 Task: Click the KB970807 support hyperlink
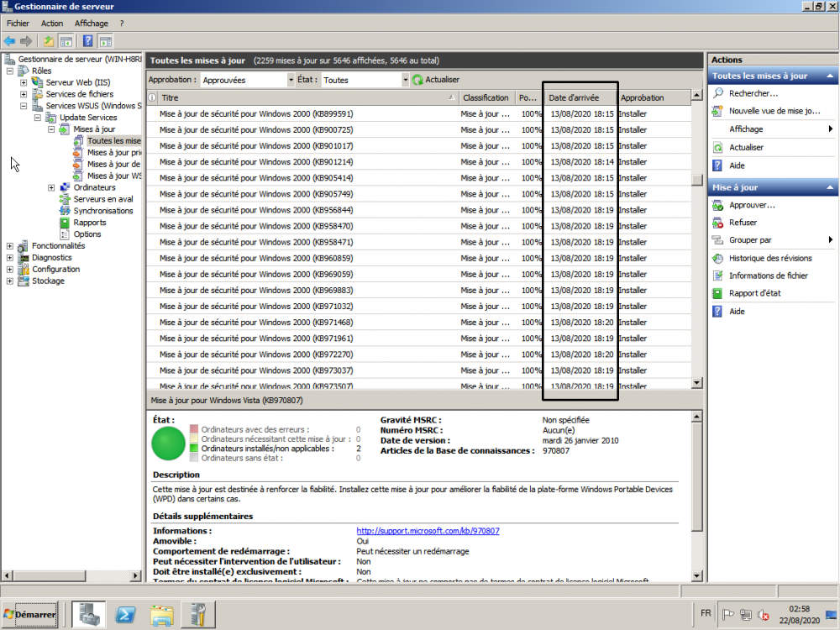[428, 530]
